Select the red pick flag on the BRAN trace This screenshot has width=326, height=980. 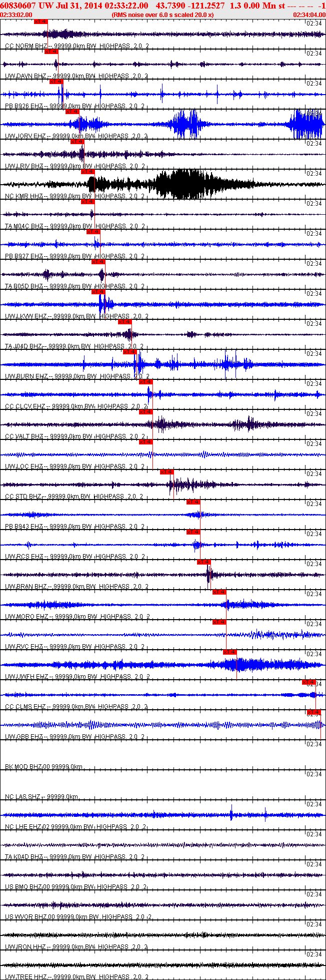tap(204, 562)
